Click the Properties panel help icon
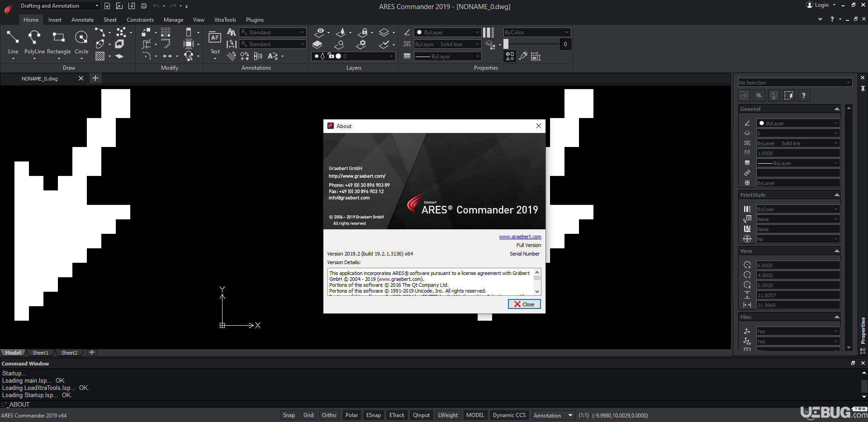Image resolution: width=868 pixels, height=422 pixels. (x=803, y=95)
